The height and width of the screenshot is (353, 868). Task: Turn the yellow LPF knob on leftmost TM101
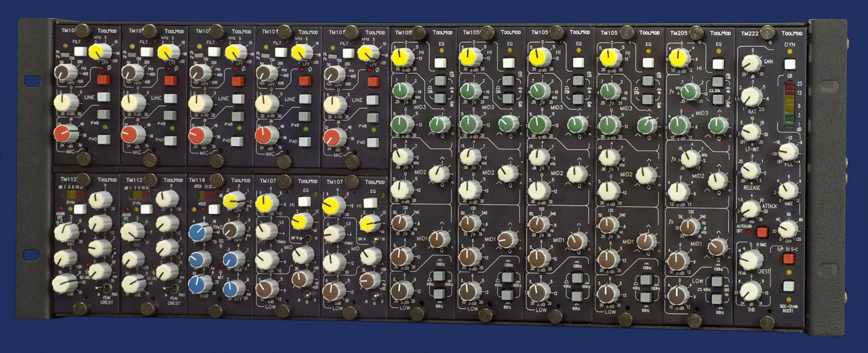click(x=99, y=51)
